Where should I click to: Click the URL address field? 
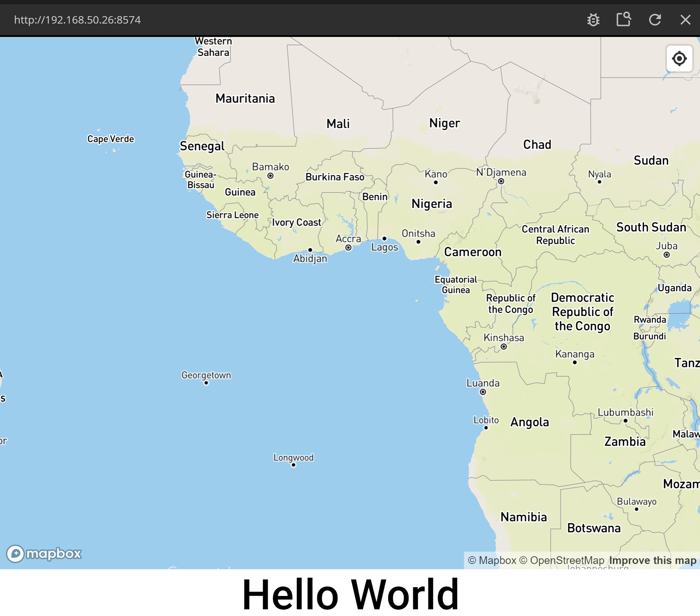[77, 20]
